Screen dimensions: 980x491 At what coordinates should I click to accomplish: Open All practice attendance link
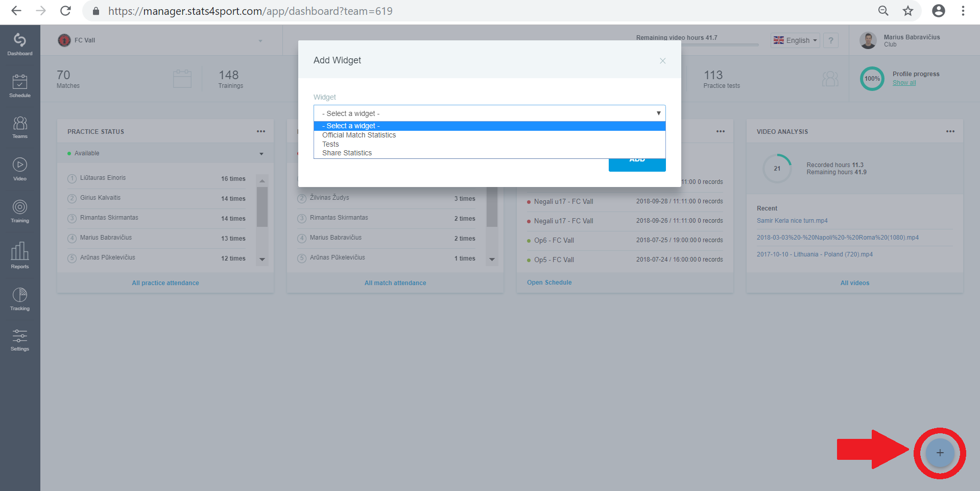pos(165,283)
